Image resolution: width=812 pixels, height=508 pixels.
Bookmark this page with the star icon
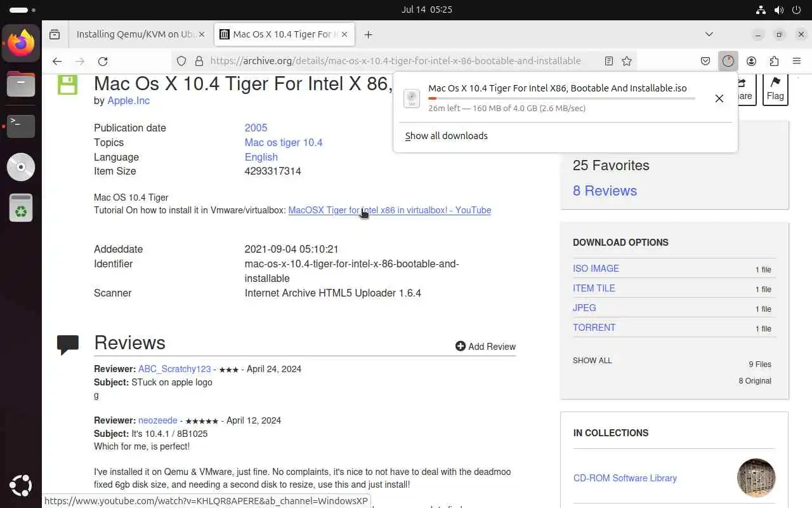pos(627,61)
